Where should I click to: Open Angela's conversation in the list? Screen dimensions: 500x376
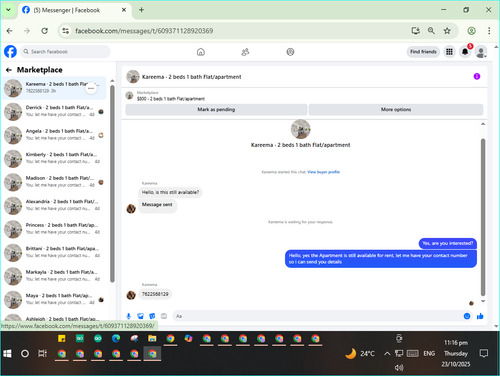click(x=54, y=135)
